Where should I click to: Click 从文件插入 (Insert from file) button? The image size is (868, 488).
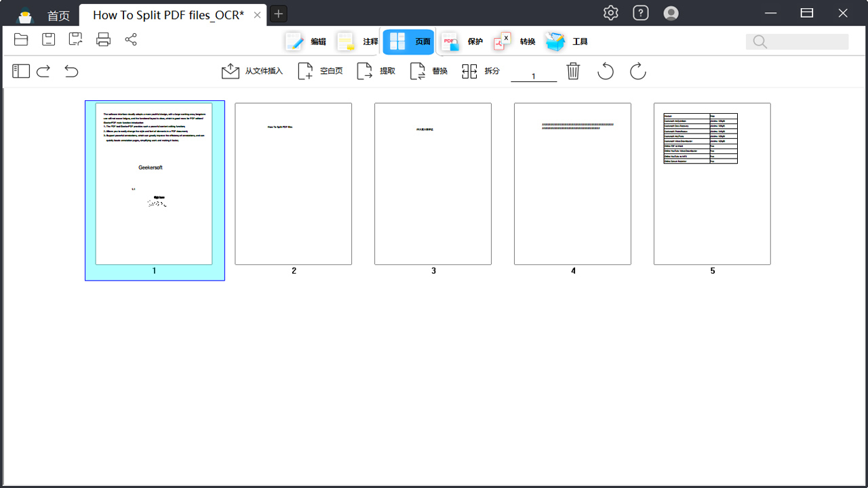click(x=252, y=71)
